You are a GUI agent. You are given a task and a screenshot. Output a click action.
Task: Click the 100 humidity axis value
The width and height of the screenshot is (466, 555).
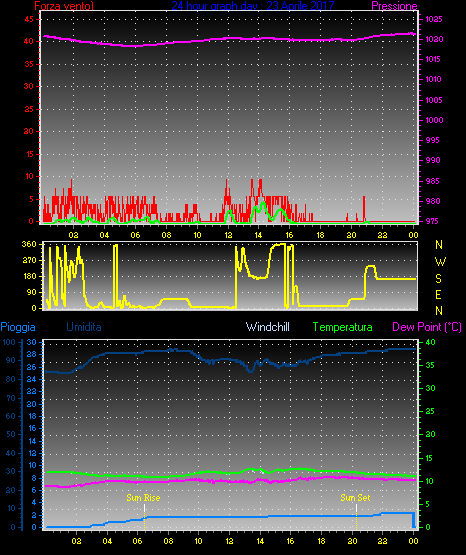click(9, 342)
